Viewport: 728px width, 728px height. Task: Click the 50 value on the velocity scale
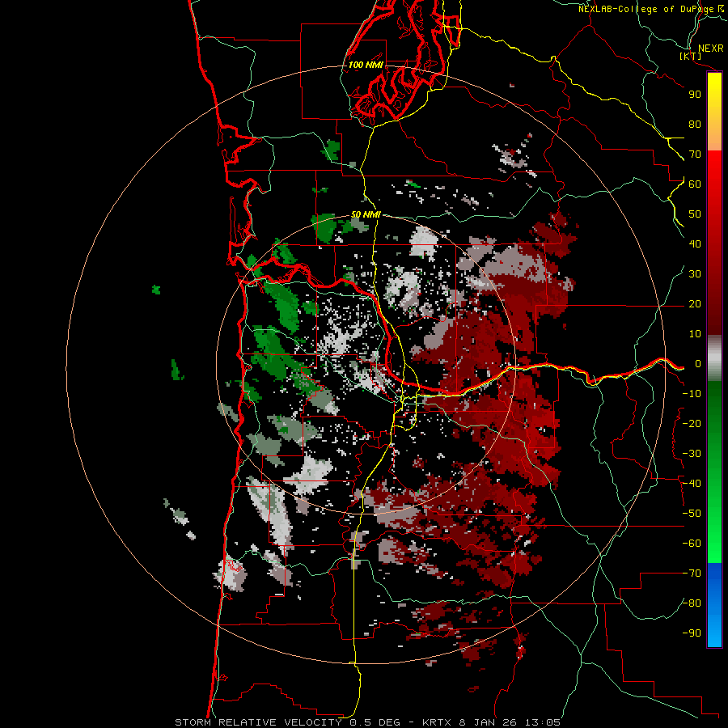(695, 214)
